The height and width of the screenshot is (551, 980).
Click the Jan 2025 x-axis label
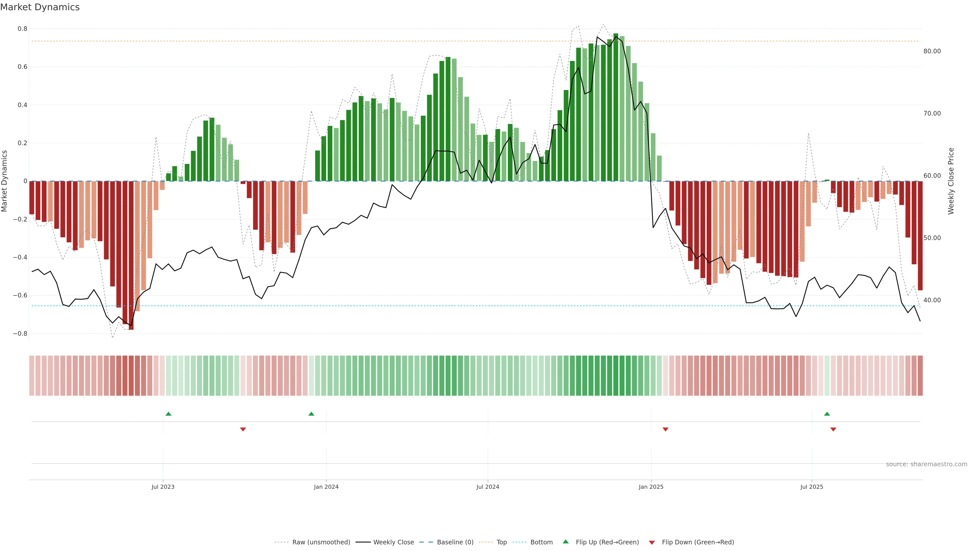coord(651,487)
